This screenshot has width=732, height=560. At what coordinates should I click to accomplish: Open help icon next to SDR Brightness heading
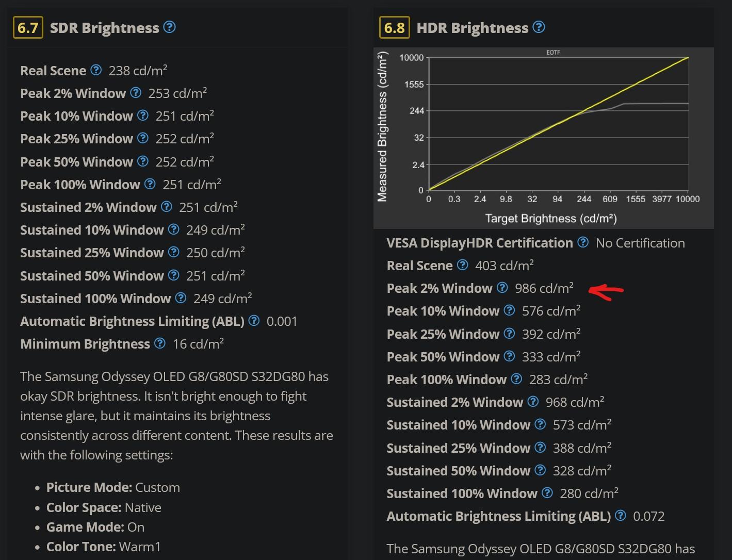point(169,27)
